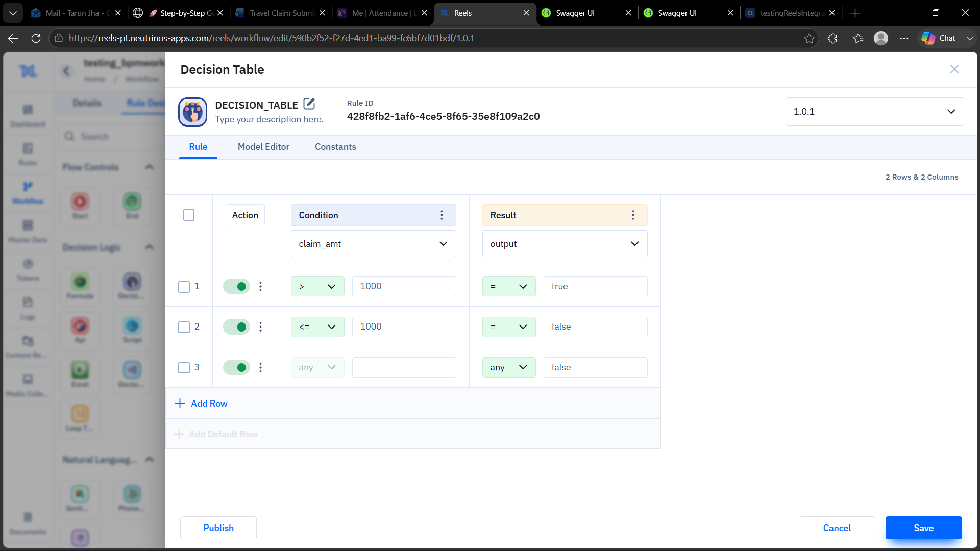Viewport: 980px width, 551px height.
Task: Bookmark this page with star icon
Action: (x=809, y=38)
